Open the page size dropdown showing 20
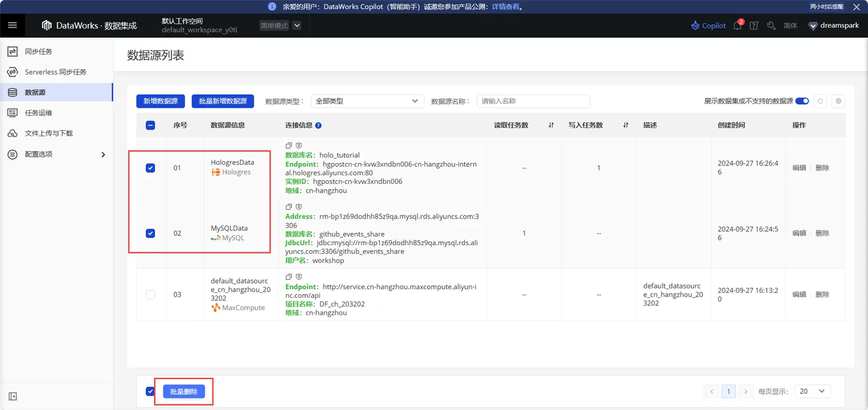 pos(812,391)
